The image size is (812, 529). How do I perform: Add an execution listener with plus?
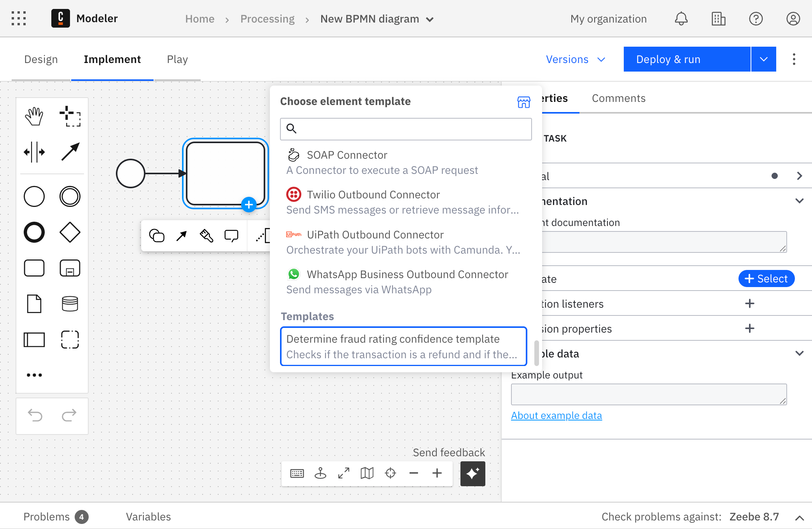[x=750, y=303]
